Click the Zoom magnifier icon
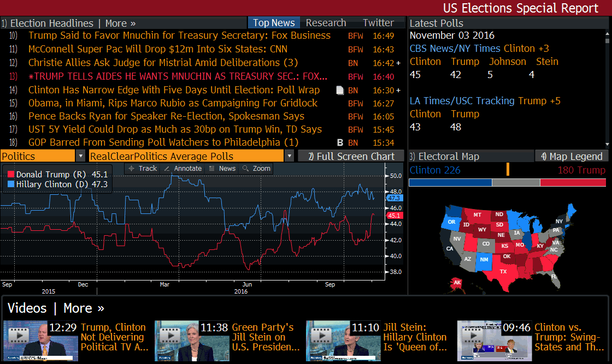The width and height of the screenshot is (612, 364). coord(245,169)
